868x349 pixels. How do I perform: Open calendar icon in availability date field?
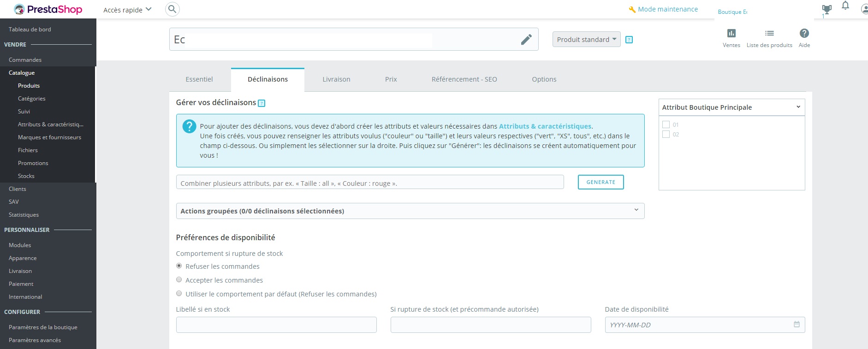(x=797, y=325)
